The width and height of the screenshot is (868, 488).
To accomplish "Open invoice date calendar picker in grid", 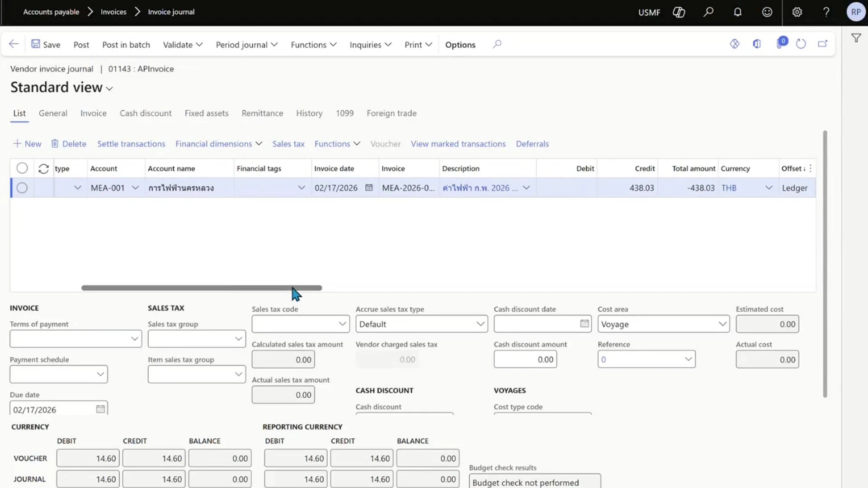I will [x=369, y=188].
